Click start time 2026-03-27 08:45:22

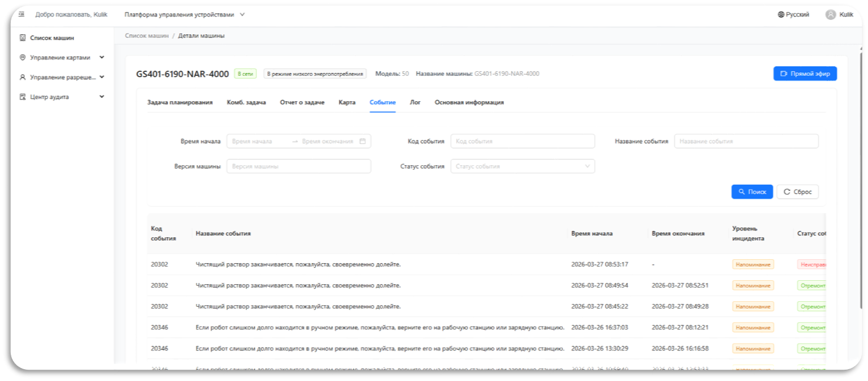pos(600,306)
